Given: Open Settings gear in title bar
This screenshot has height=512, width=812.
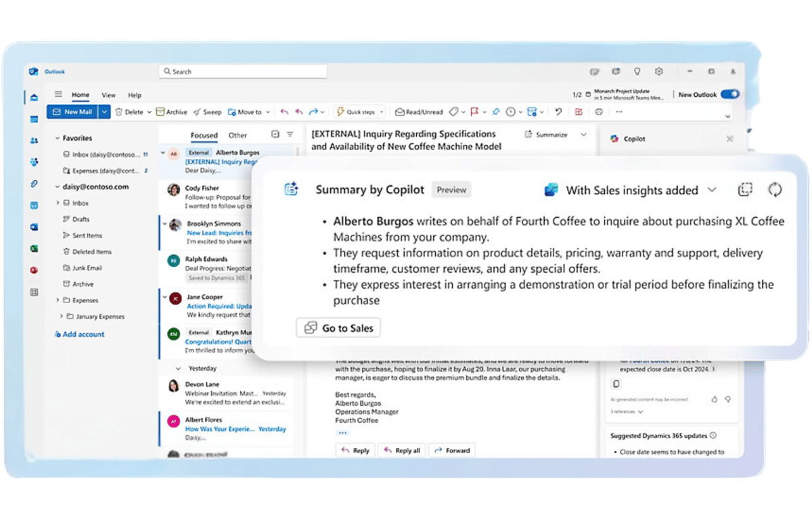Looking at the screenshot, I should 658,71.
